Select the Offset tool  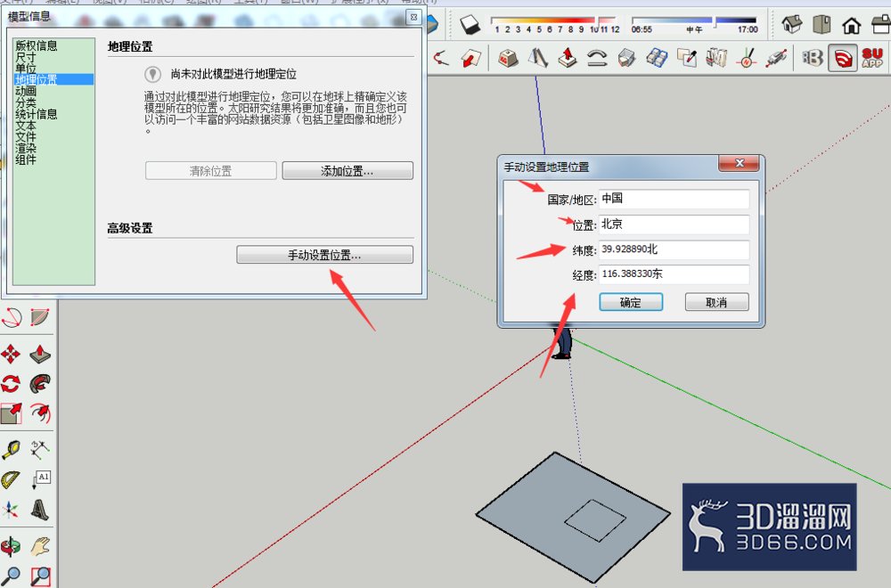tap(40, 413)
